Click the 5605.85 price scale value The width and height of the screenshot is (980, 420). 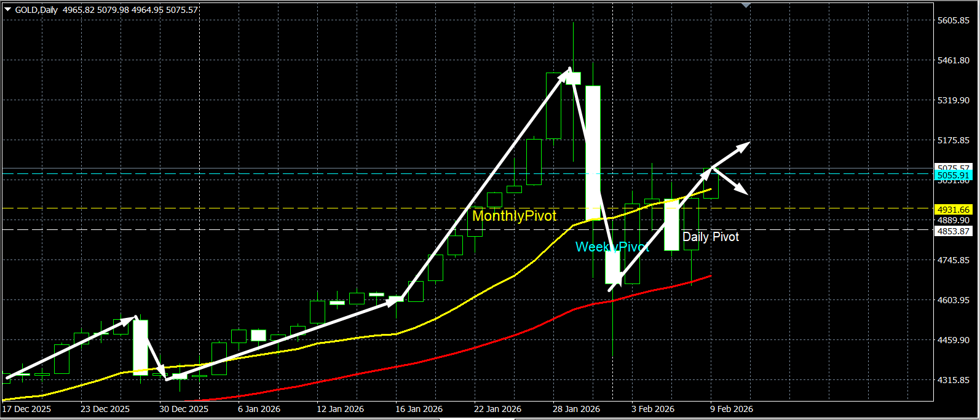pos(954,20)
